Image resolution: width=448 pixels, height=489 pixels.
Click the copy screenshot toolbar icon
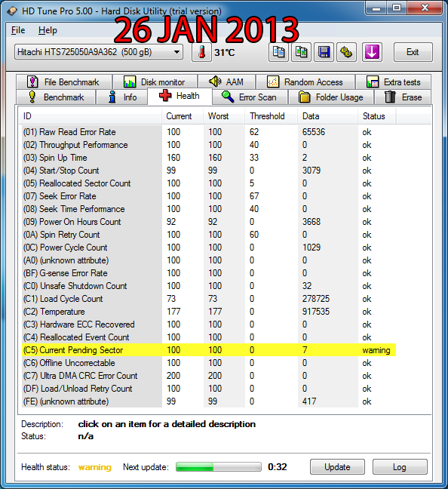tap(301, 52)
